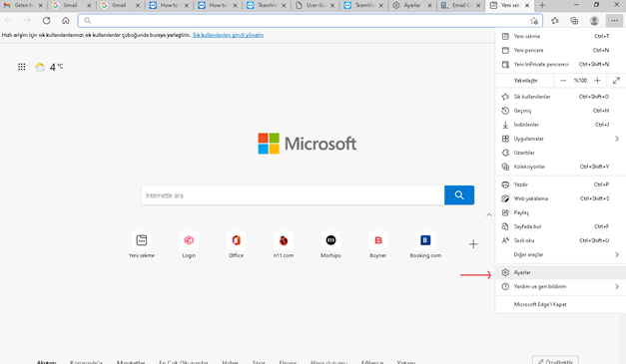Viewport: 626px width, 364px height.
Task: Close the Ayarlar browser tab
Action: pos(429,6)
